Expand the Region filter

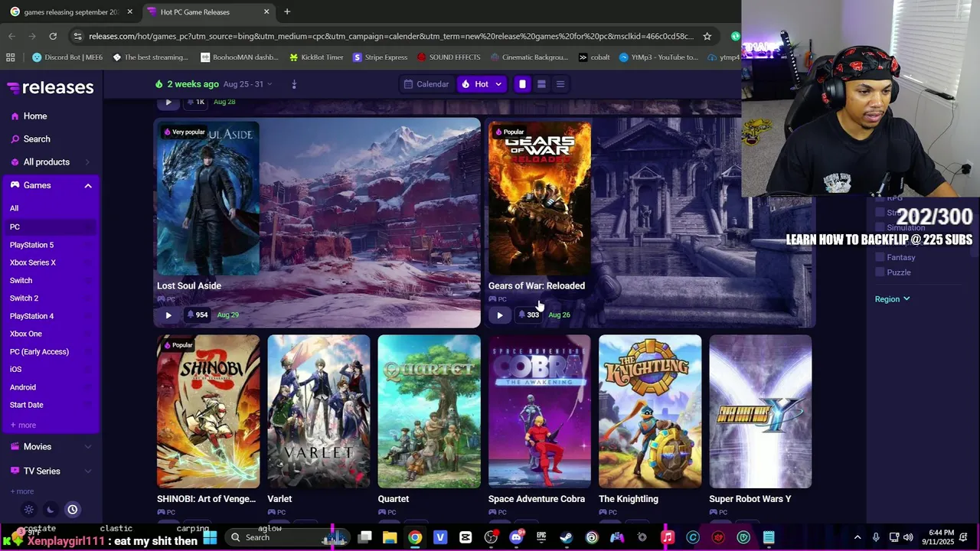point(892,299)
